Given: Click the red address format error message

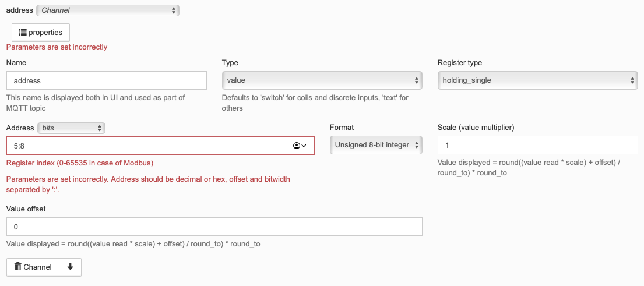Looking at the screenshot, I should coord(148,185).
